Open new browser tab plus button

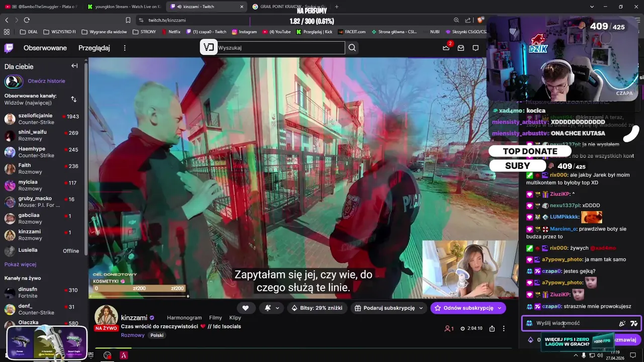tap(337, 7)
